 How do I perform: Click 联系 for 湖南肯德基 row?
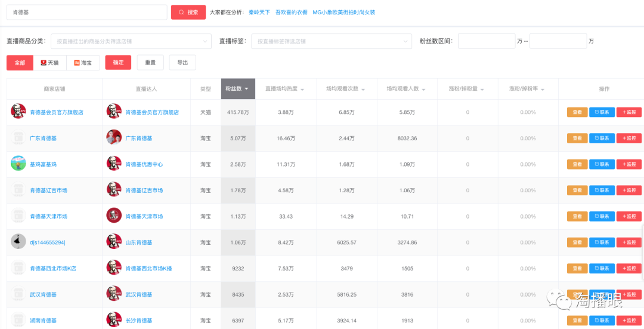(x=602, y=321)
